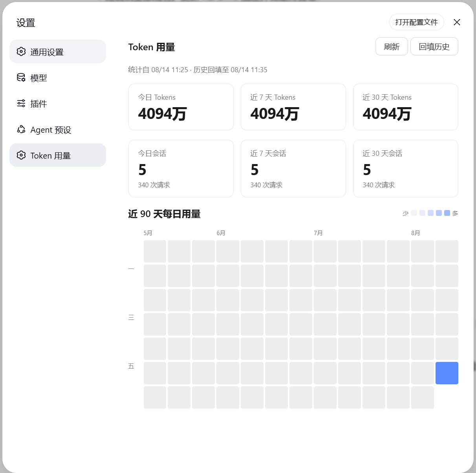Viewport: 476px width, 473px height.
Task: Click the lightest legend swatch next to 少
Action: pos(414,213)
